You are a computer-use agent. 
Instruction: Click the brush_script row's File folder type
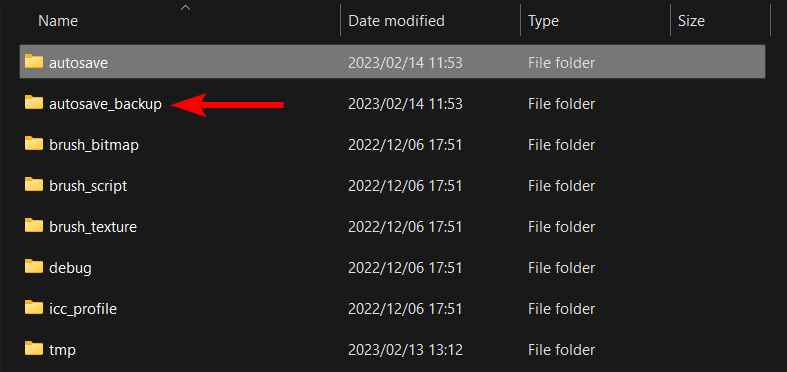click(561, 186)
